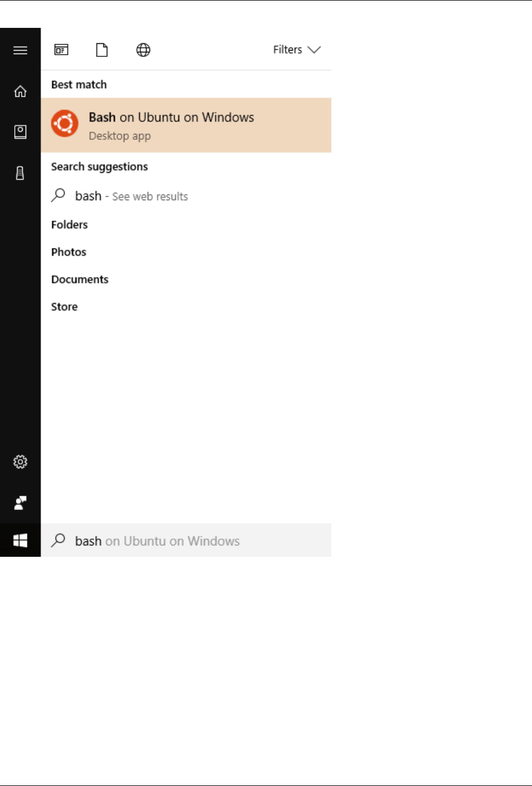Select the Photos category
This screenshot has width=532, height=786.
click(69, 252)
